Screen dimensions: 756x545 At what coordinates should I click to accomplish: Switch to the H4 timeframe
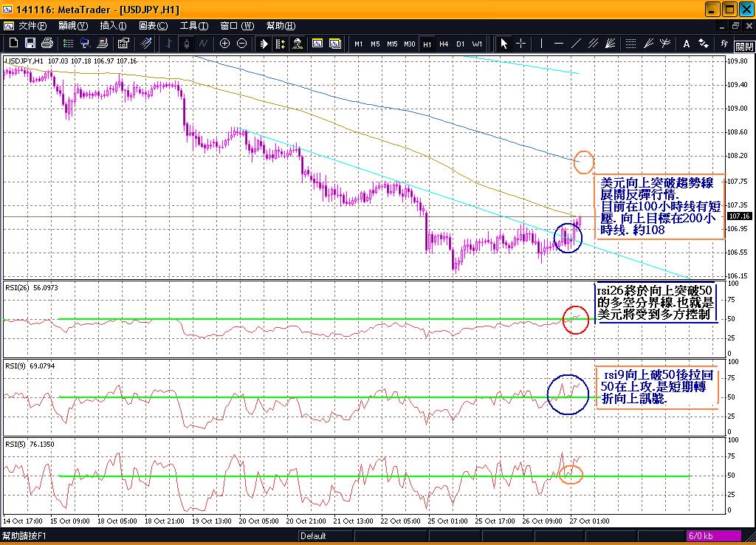[444, 44]
